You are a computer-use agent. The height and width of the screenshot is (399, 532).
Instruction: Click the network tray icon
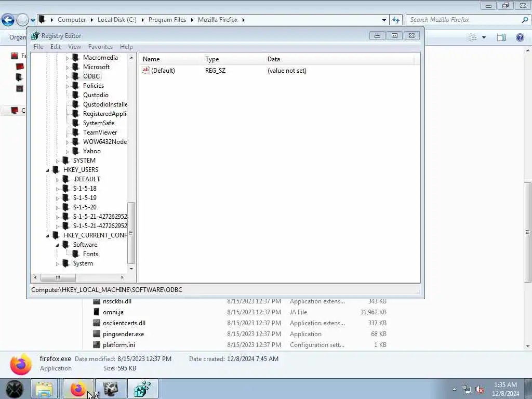467,389
